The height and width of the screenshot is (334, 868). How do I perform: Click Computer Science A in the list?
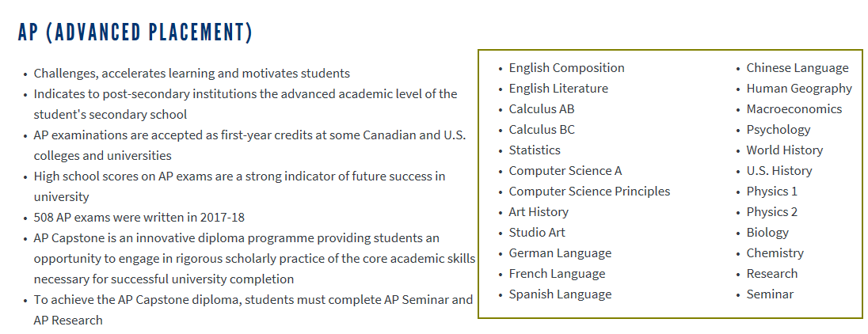565,171
